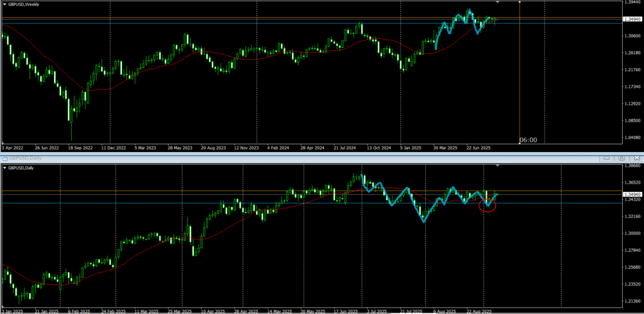This screenshot has height=314, width=644.
Task: Click the 1.39440 price level on Weekly axis
Action: [x=633, y=2]
